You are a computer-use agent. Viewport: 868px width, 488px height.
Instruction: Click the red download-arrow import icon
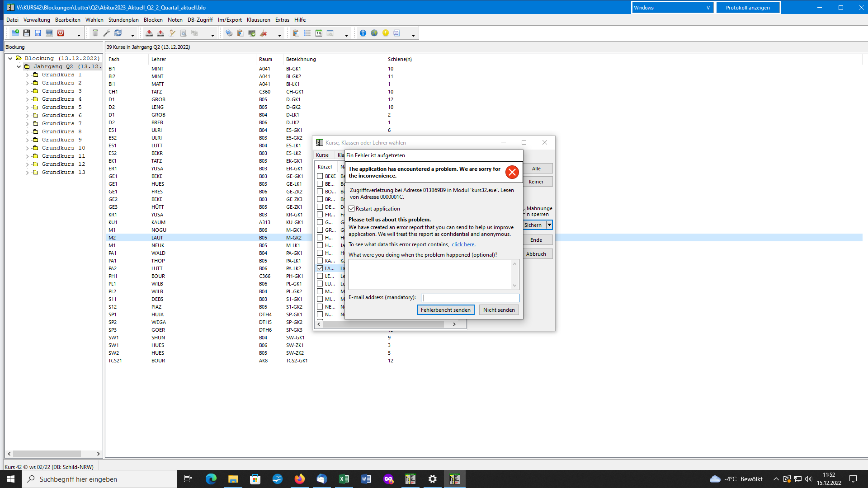pyautogui.click(x=149, y=33)
